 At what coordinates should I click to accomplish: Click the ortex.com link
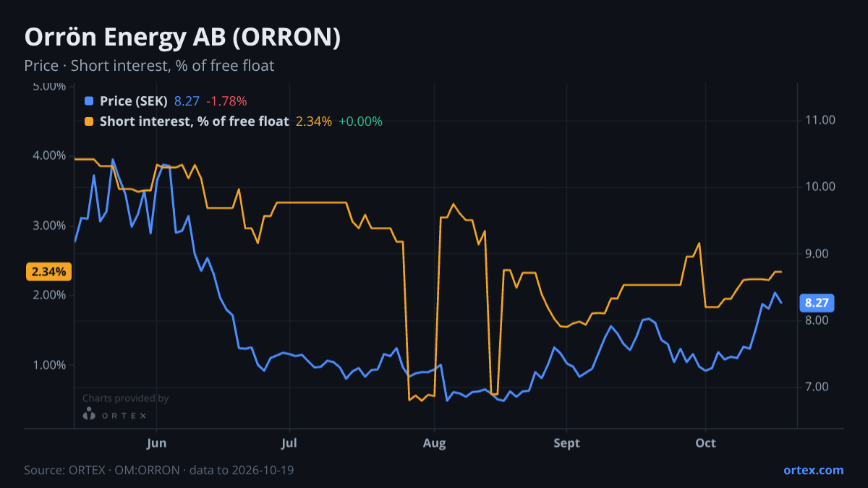(813, 470)
